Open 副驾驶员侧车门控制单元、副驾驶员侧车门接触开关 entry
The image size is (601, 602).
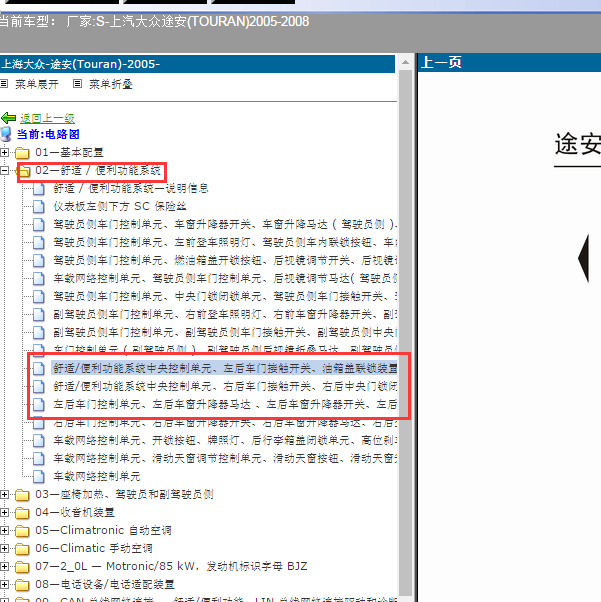pos(225,332)
